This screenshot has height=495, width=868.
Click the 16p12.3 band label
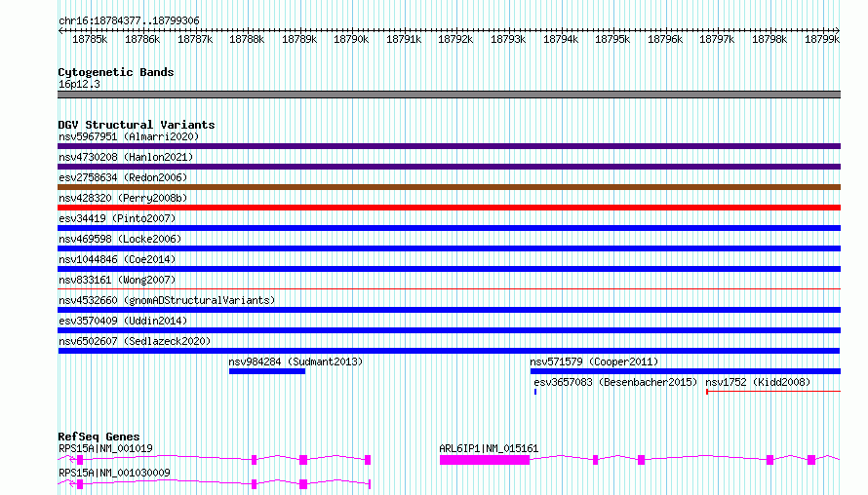click(79, 84)
